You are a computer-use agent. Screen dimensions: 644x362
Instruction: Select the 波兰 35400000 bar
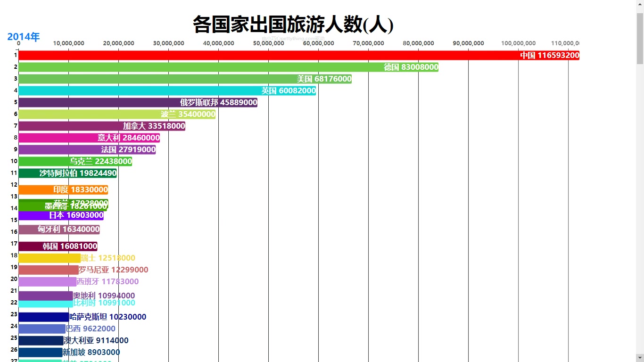click(x=90, y=115)
